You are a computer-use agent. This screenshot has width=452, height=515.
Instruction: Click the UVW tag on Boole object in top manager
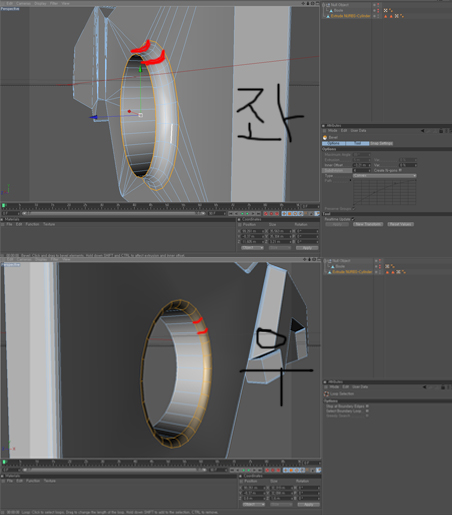point(386,11)
